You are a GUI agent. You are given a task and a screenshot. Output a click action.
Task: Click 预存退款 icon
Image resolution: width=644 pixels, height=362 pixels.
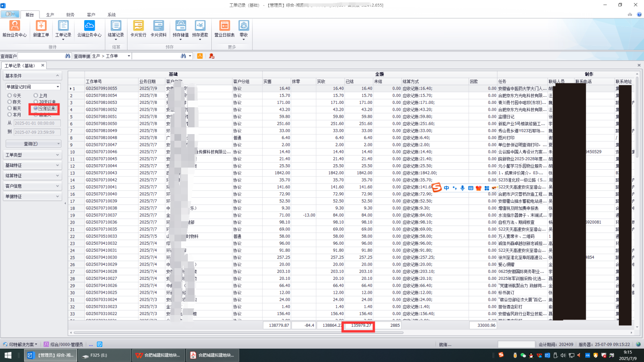tap(200, 29)
